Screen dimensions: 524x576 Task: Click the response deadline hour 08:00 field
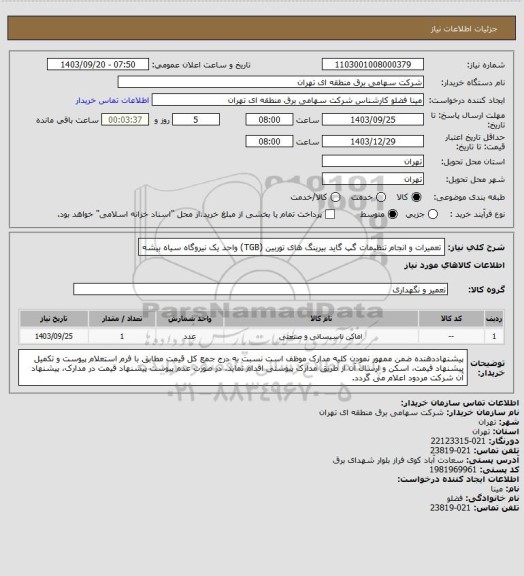(x=269, y=120)
